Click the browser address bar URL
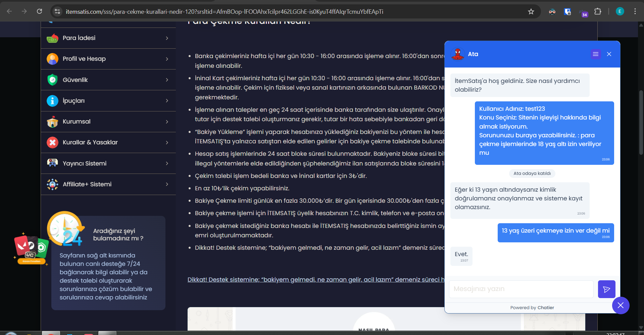The height and width of the screenshot is (335, 644). coord(225,11)
